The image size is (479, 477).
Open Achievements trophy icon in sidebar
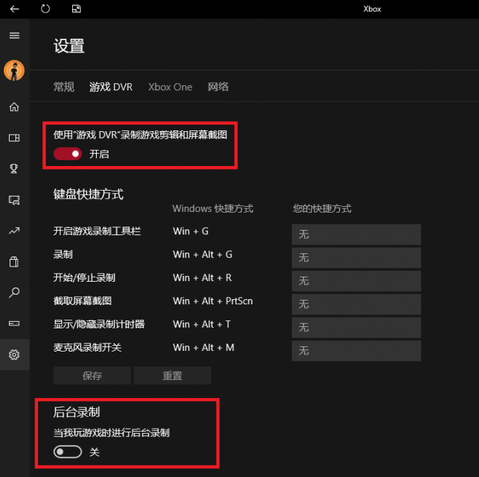coord(14,169)
